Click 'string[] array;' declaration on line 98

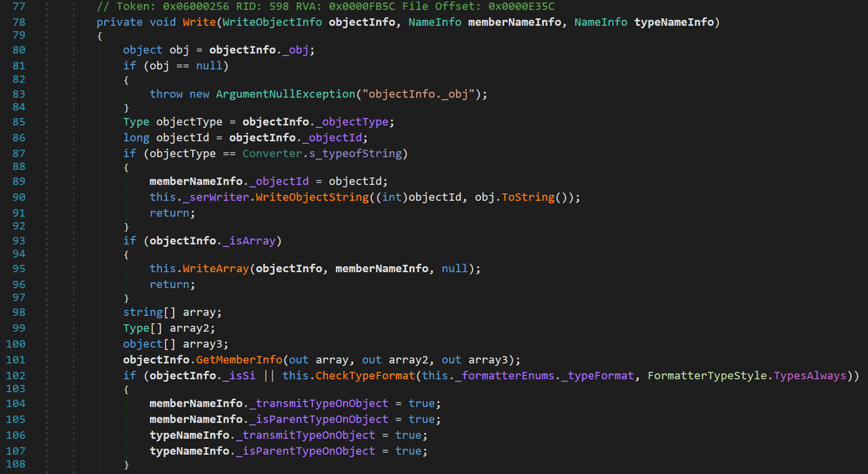tap(172, 313)
